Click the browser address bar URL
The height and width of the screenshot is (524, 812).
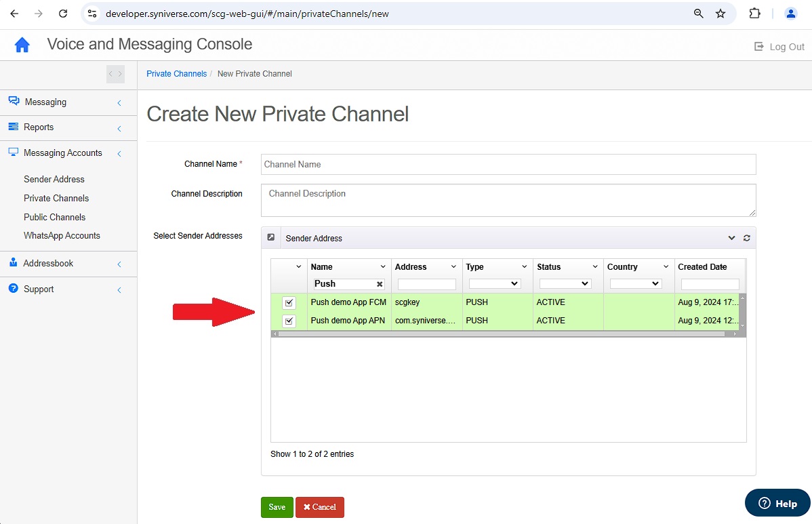(x=247, y=14)
